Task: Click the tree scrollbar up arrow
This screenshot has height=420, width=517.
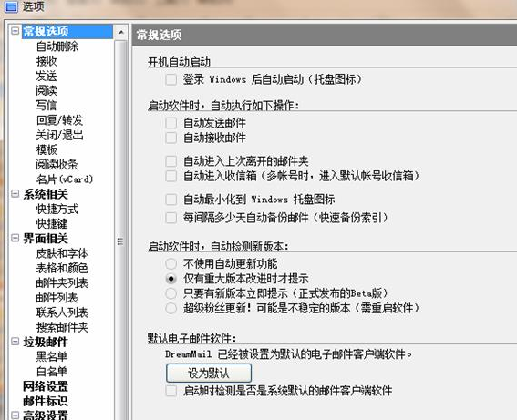Action: 121,32
